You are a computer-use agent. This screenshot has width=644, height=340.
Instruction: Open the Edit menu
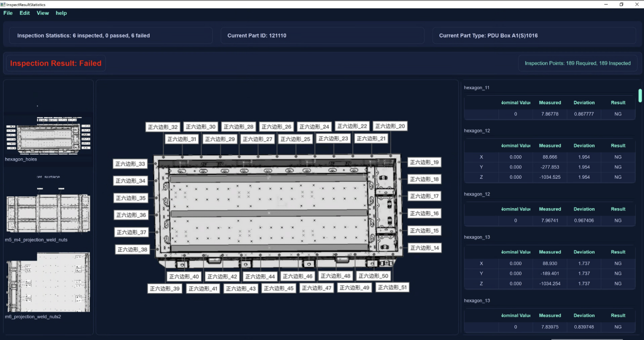(x=25, y=13)
